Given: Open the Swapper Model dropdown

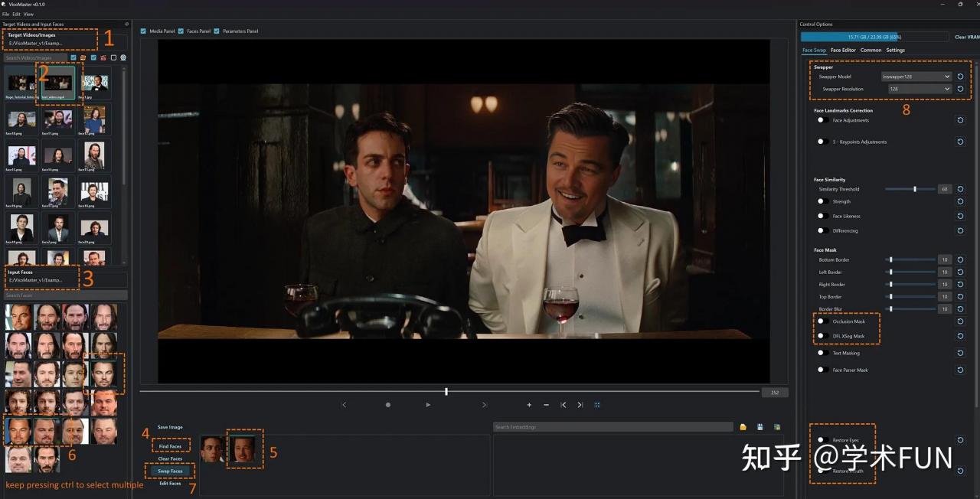Looking at the screenshot, I should point(916,77).
